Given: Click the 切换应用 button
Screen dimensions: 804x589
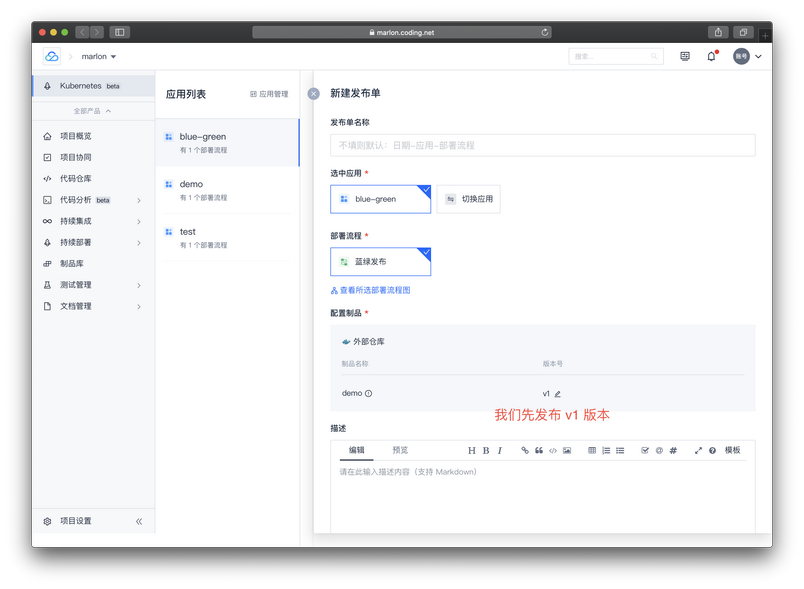Looking at the screenshot, I should point(469,199).
